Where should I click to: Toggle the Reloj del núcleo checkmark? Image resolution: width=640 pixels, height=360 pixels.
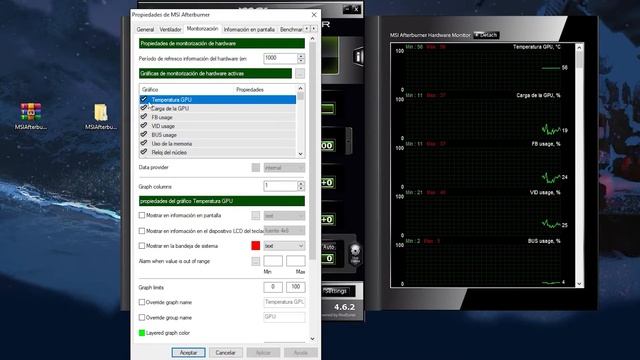click(143, 152)
